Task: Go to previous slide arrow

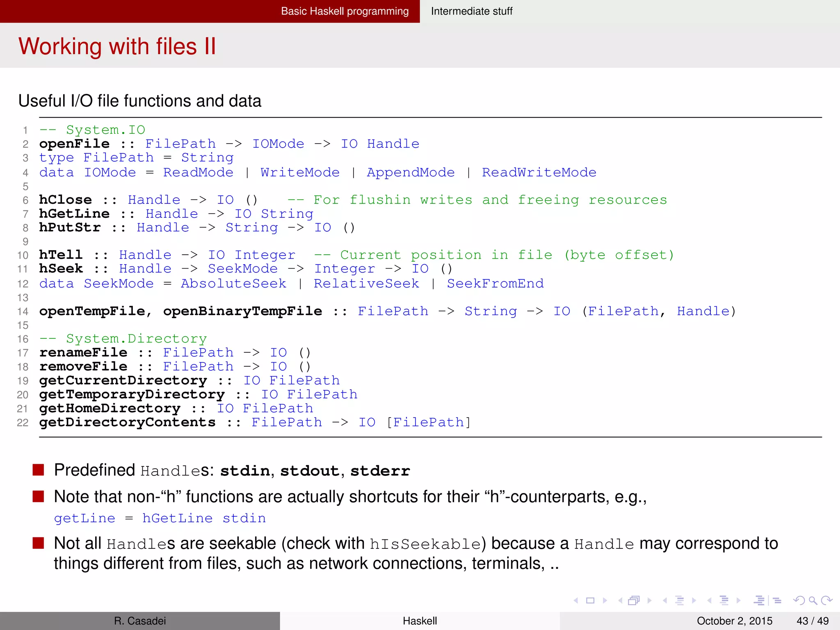Action: click(576, 600)
